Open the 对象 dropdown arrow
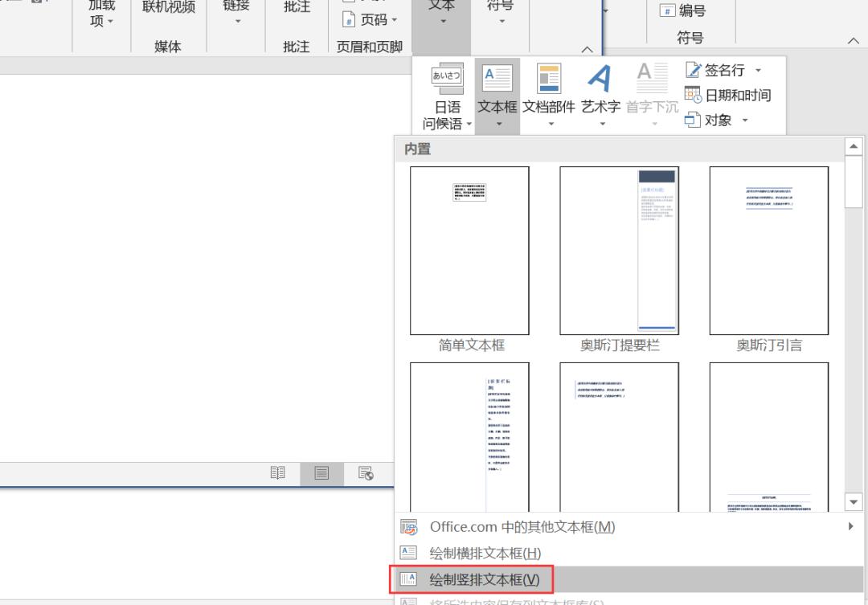 pyautogui.click(x=743, y=119)
